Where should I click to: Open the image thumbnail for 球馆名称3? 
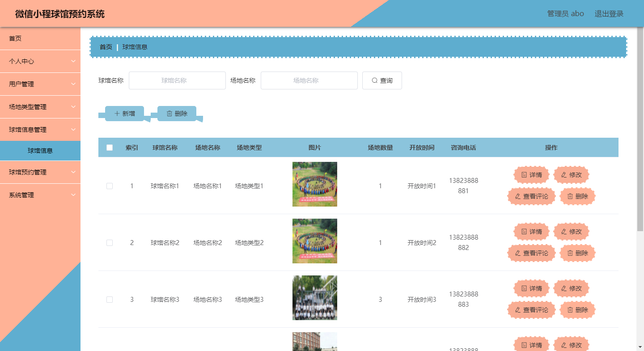tap(315, 298)
